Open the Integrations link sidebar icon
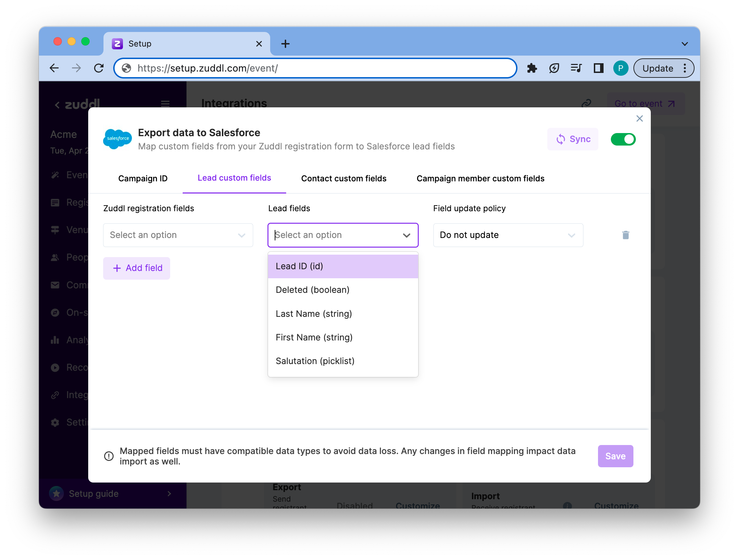 tap(55, 395)
